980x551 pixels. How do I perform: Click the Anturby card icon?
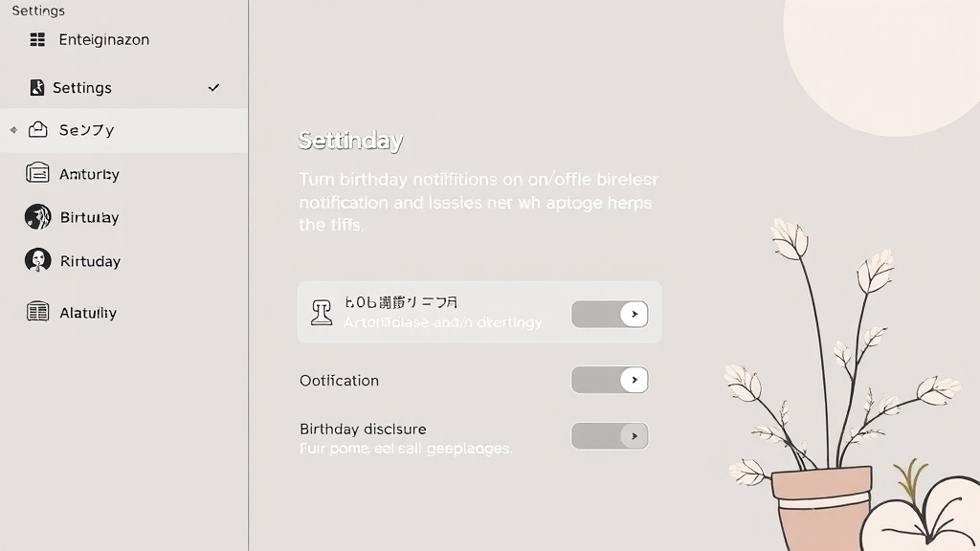pos(38,173)
